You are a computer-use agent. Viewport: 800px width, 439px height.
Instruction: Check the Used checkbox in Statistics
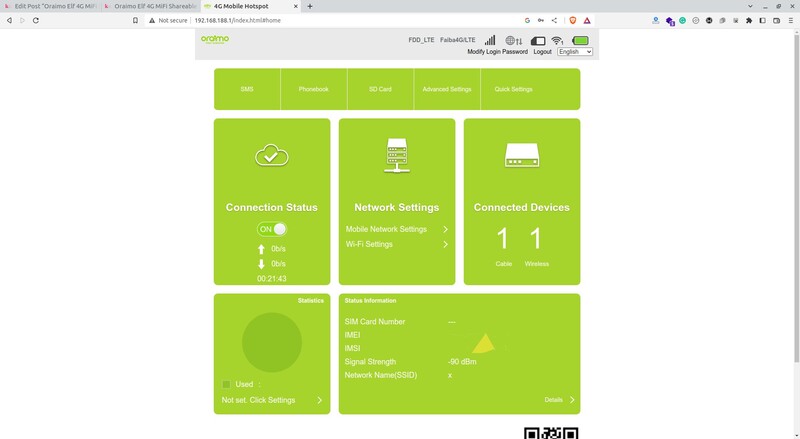click(x=226, y=384)
